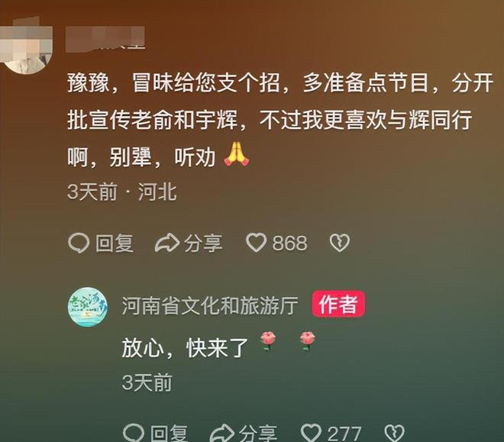Tap the 868 like count
The width and height of the screenshot is (504, 442).
click(290, 244)
